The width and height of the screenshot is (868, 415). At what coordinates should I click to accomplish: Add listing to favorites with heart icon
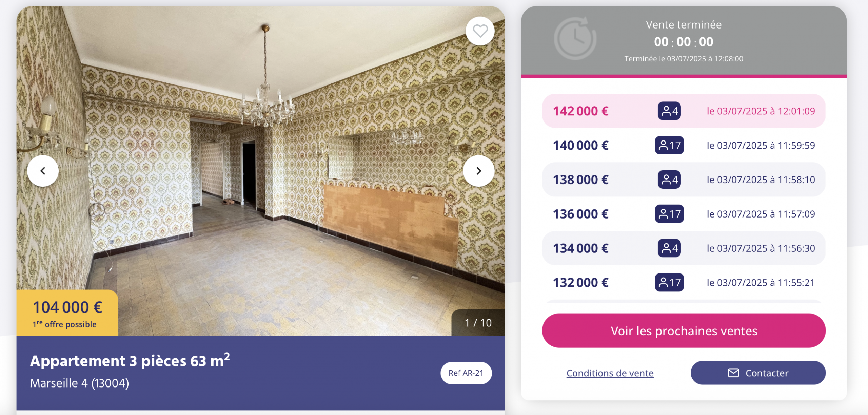pos(480,31)
